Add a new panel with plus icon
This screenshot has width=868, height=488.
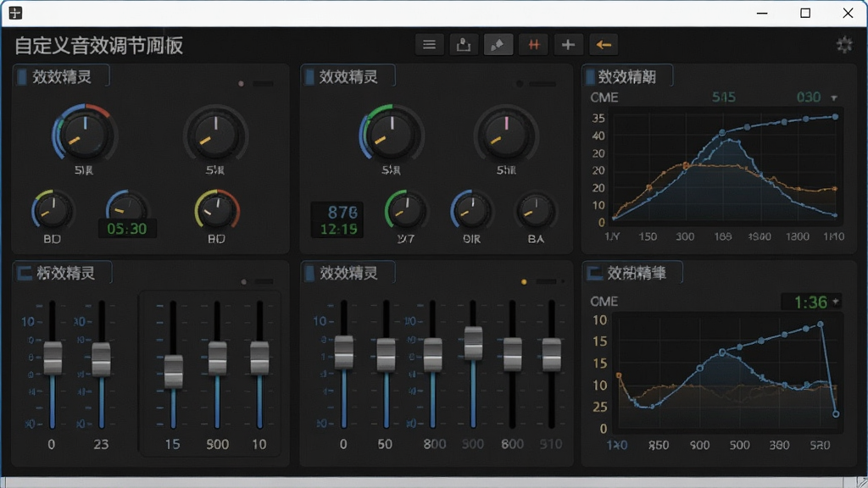pyautogui.click(x=568, y=45)
